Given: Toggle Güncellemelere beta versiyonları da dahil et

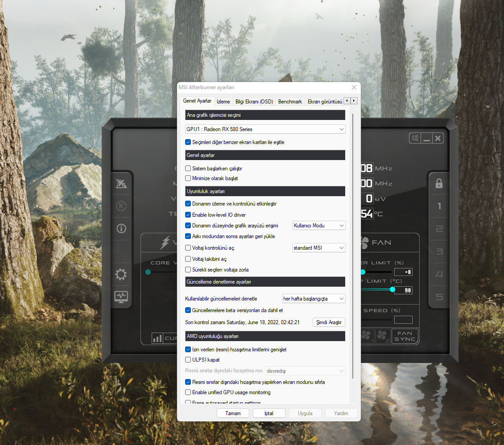Looking at the screenshot, I should click(x=188, y=310).
